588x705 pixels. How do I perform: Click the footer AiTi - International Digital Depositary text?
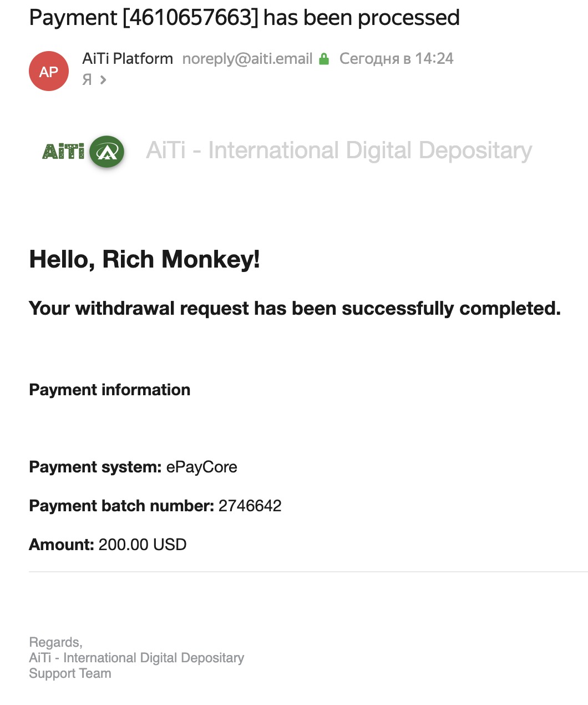pyautogui.click(x=136, y=658)
